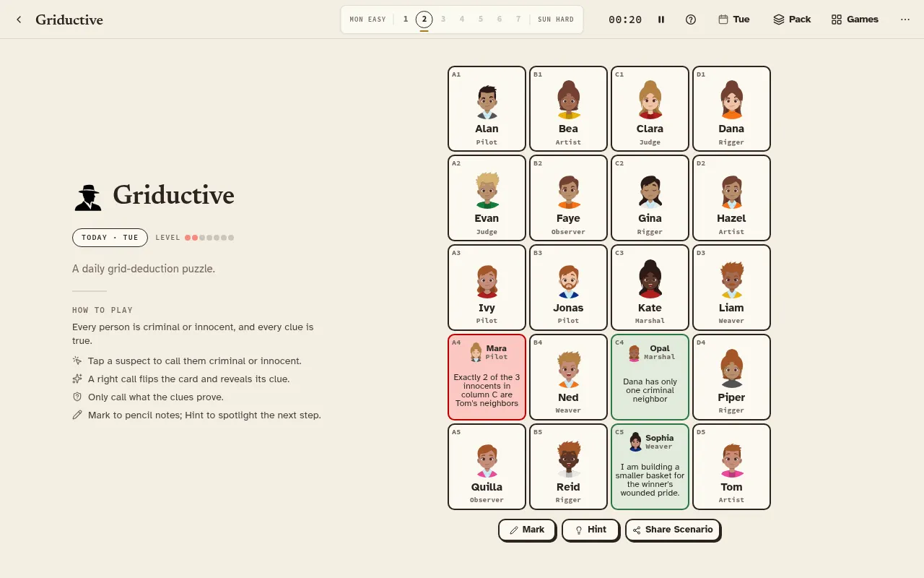Switch to puzzle day 1
Viewport: 924px width, 578px height.
point(406,20)
